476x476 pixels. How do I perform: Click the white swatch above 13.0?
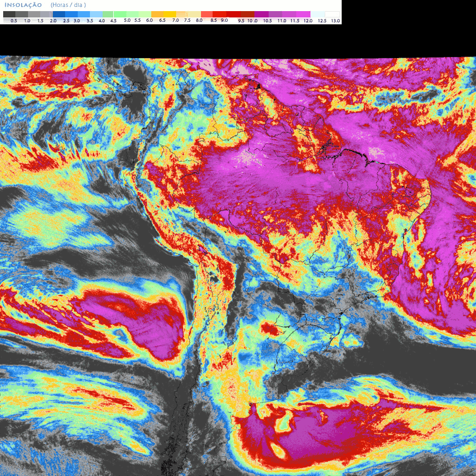click(x=332, y=14)
